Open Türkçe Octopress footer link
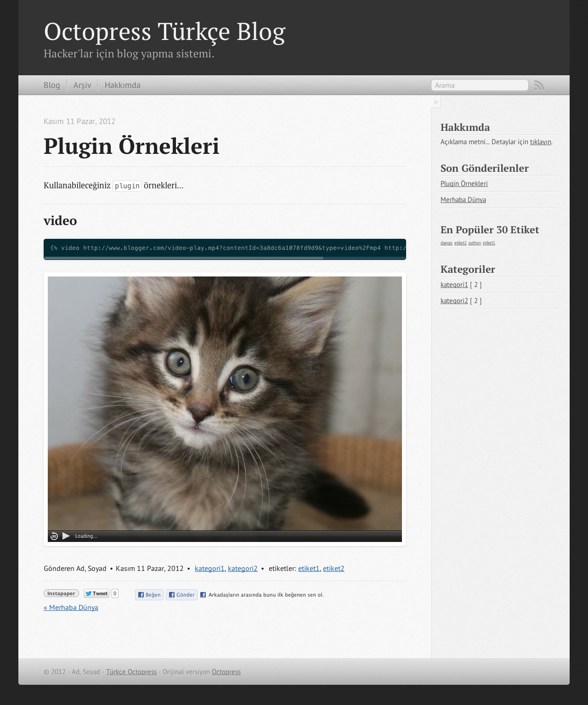Screen dimensions: 588x705 131,672
